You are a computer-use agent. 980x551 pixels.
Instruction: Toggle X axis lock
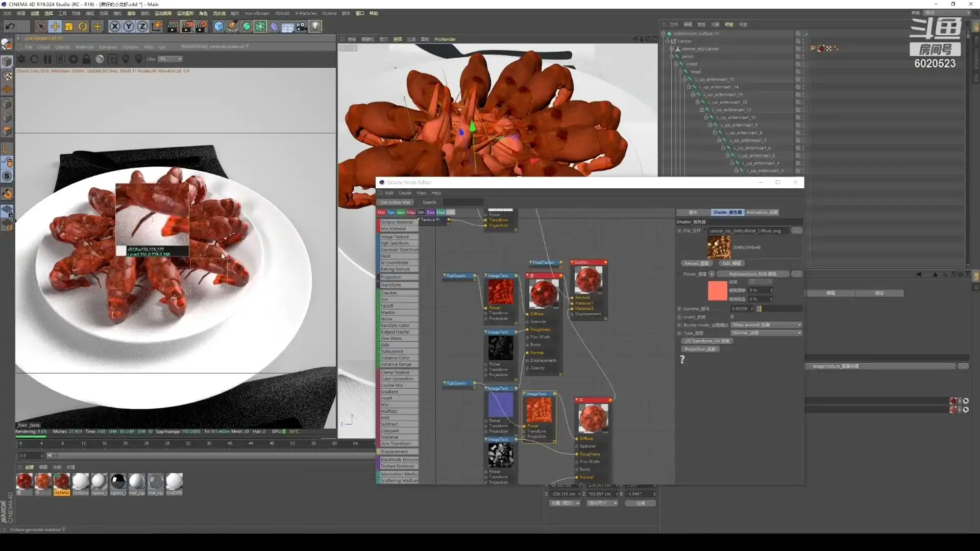115,27
